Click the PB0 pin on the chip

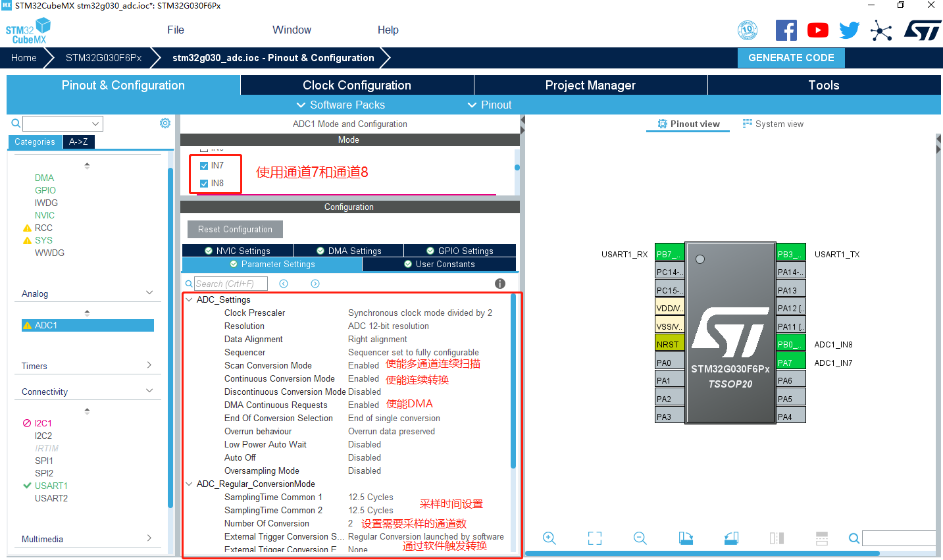791,344
